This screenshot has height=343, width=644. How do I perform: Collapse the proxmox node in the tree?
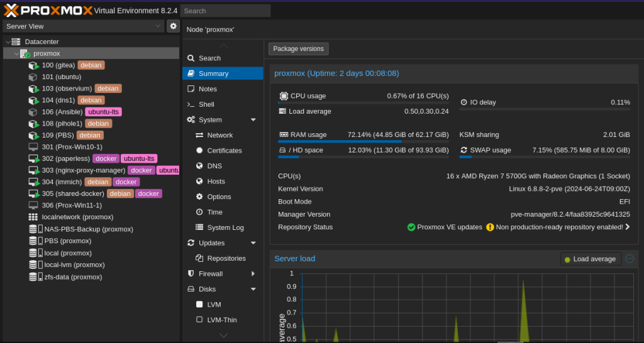[16, 54]
